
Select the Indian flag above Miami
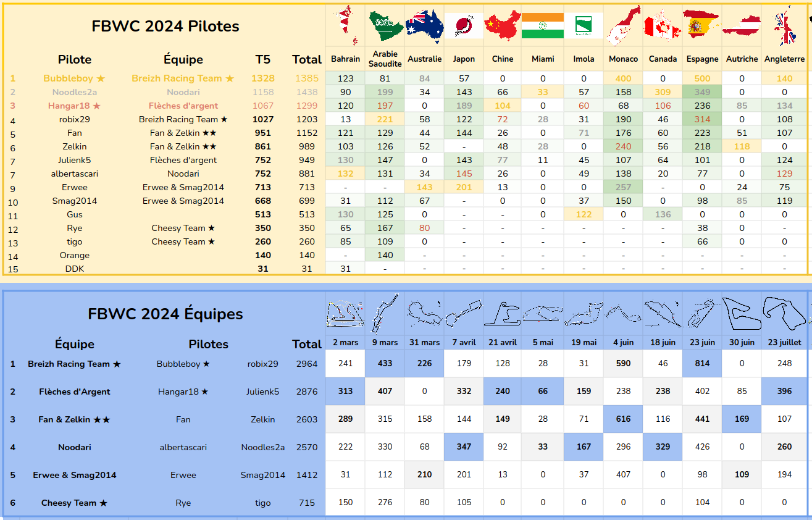point(543,26)
